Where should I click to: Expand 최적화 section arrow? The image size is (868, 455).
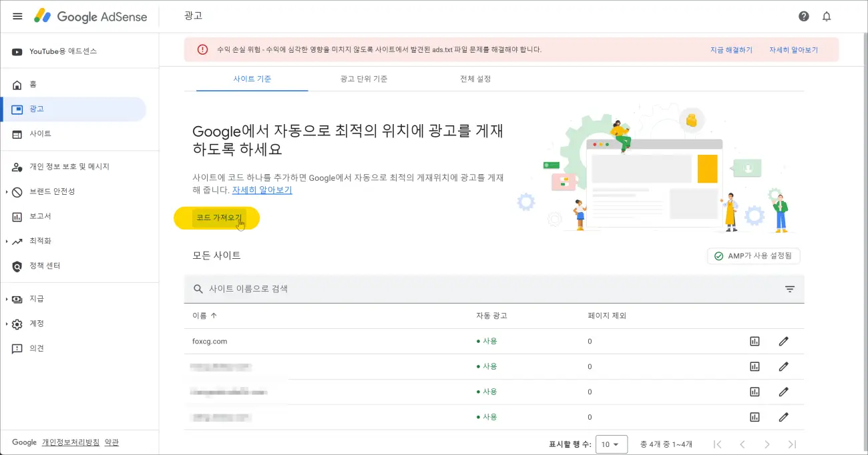coord(7,241)
